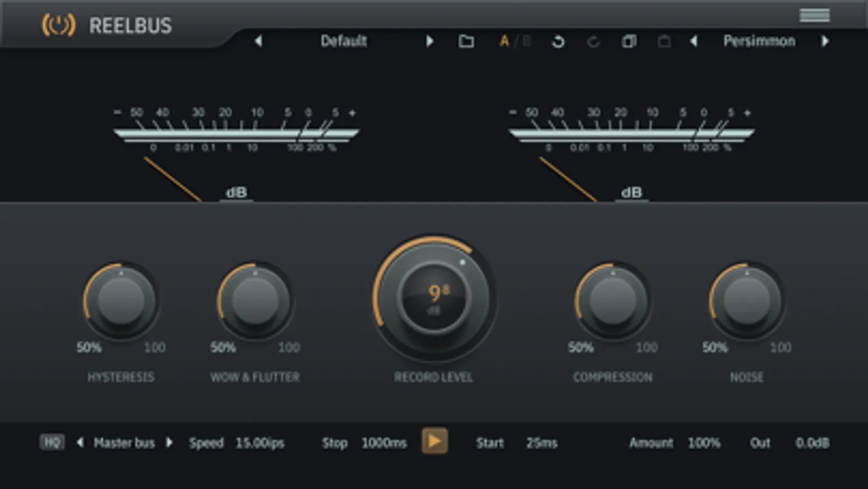868x489 pixels.
Task: Click the Compression knob 100 maximum label
Action: [x=647, y=347]
